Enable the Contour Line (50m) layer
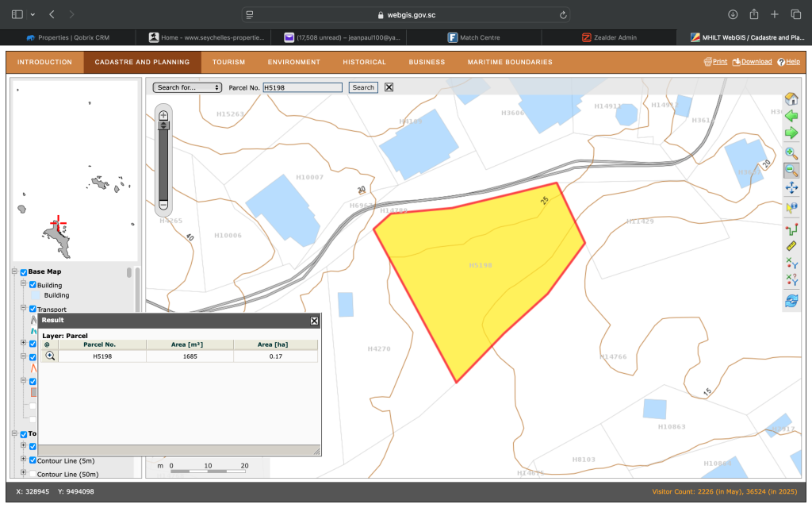 click(33, 475)
